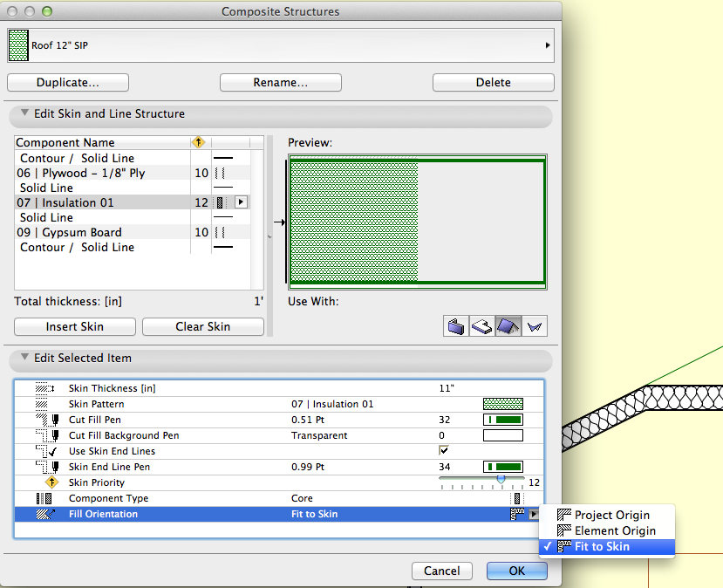This screenshot has width=723, height=588.
Task: Open the Roof 12" SIP composite selector
Action: (x=548, y=44)
